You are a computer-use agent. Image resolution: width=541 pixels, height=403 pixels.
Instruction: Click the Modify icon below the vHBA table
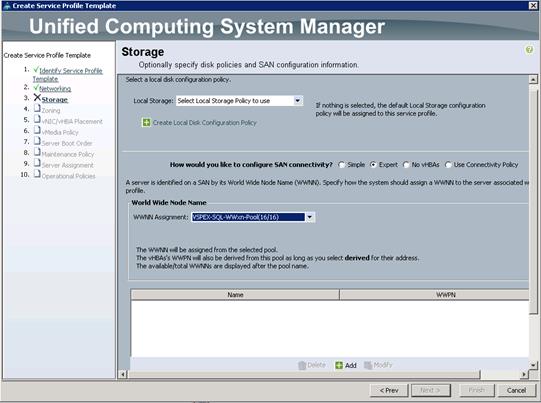click(x=368, y=365)
